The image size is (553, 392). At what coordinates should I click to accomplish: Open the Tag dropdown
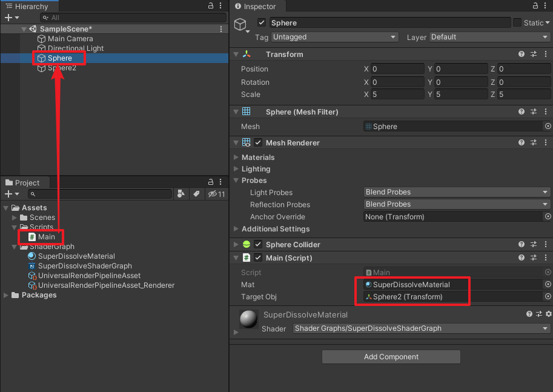point(334,37)
